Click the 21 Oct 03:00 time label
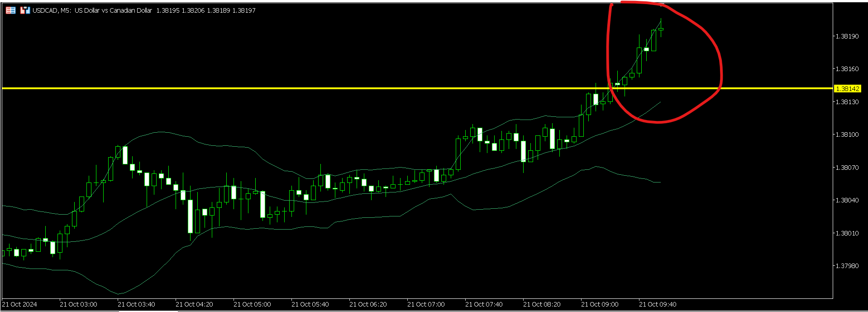The height and width of the screenshot is (312, 868). click(x=78, y=304)
